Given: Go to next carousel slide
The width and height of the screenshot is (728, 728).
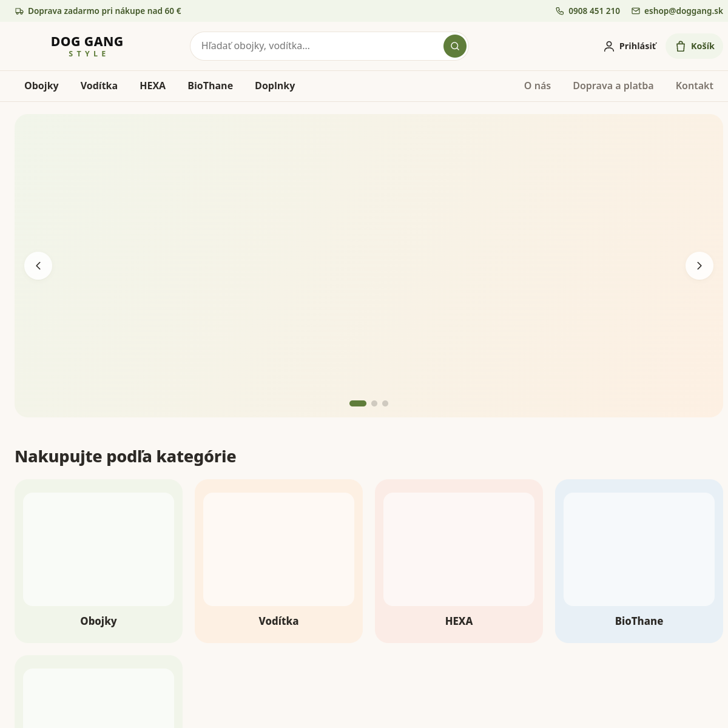Looking at the screenshot, I should click(x=699, y=266).
